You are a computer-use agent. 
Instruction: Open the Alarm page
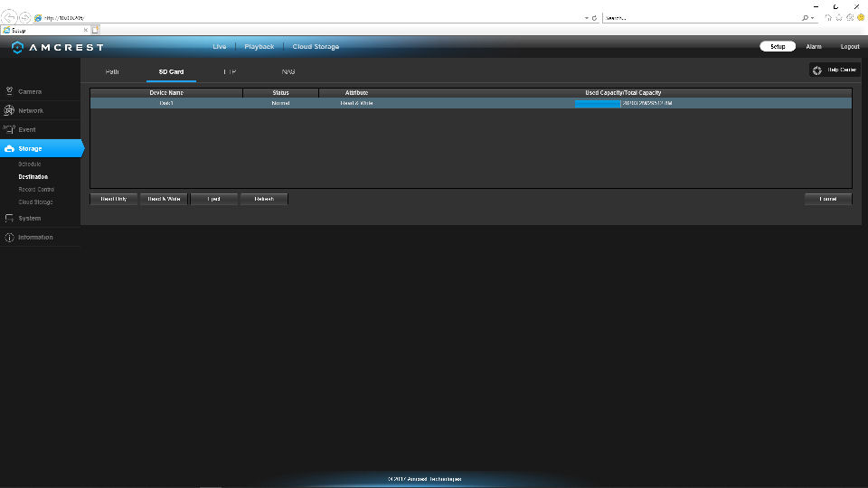pos(813,46)
